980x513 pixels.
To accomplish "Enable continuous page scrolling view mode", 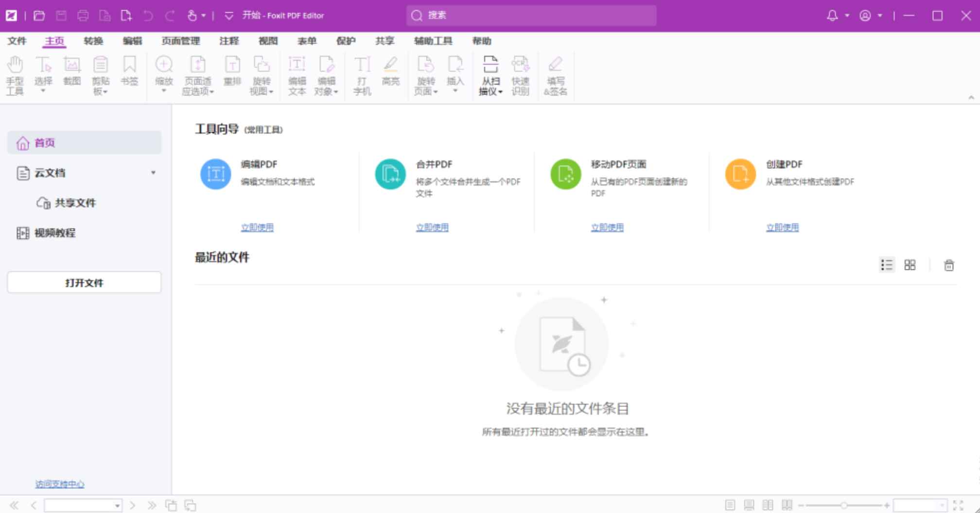I will click(750, 505).
